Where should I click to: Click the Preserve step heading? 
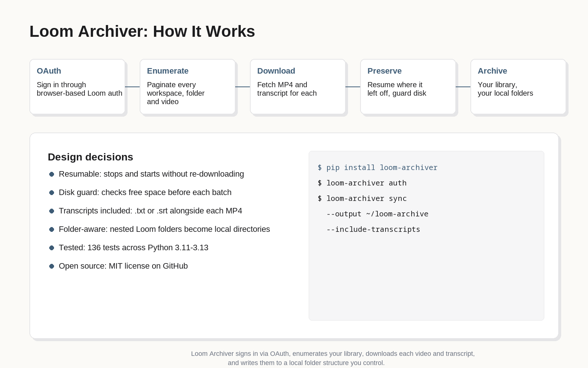coord(384,71)
